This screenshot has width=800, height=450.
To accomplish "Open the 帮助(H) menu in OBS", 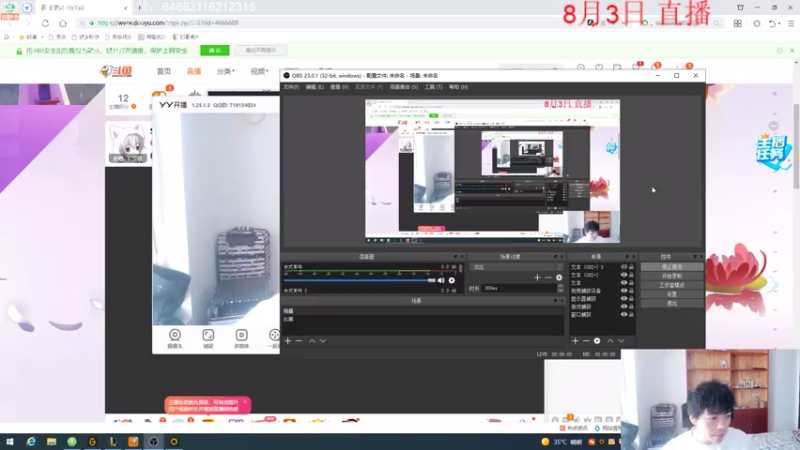I will click(458, 87).
